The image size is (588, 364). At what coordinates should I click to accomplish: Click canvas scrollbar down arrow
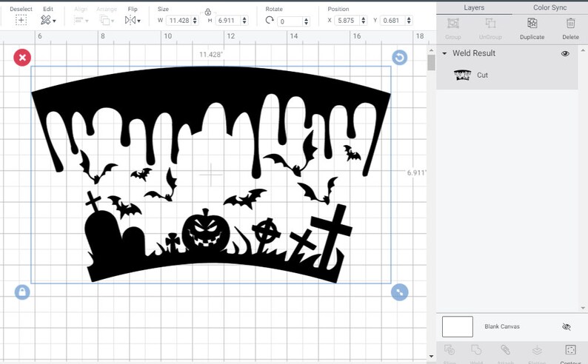click(431, 357)
